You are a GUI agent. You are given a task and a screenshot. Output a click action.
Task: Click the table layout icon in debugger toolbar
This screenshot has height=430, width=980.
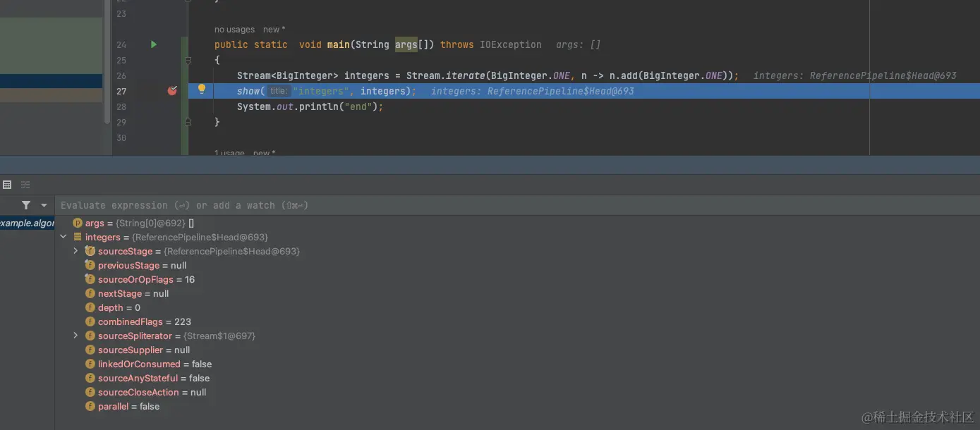coord(7,185)
